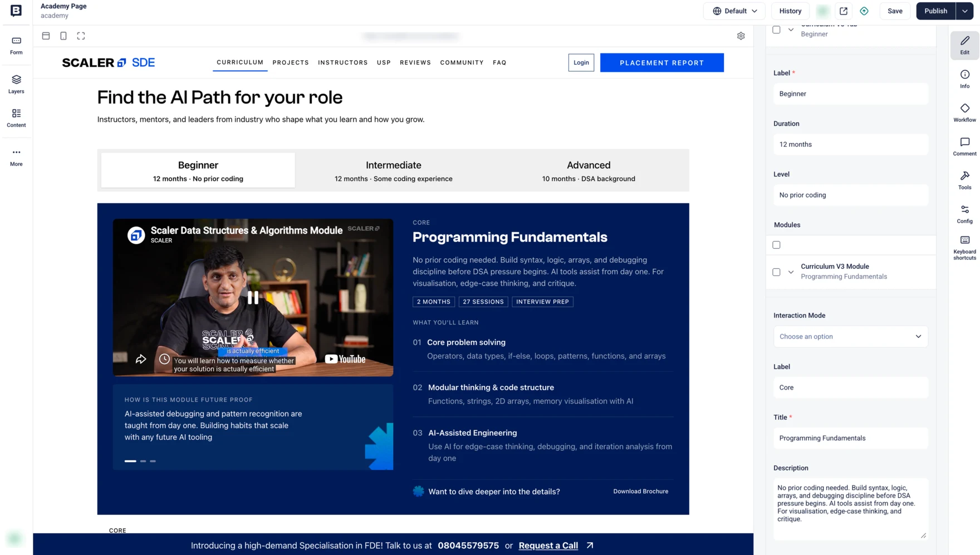Go to CURRICULUM nav item
Image resolution: width=980 pixels, height=555 pixels.
pos(240,62)
